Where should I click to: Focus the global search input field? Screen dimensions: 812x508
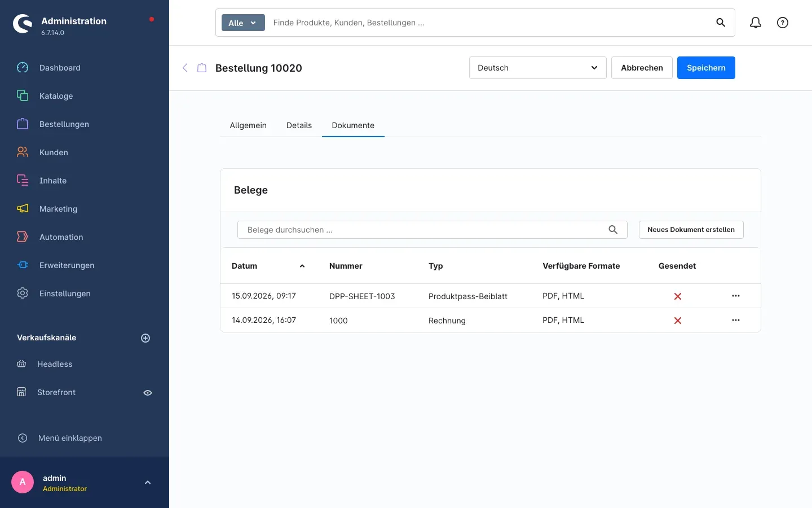[x=489, y=23]
